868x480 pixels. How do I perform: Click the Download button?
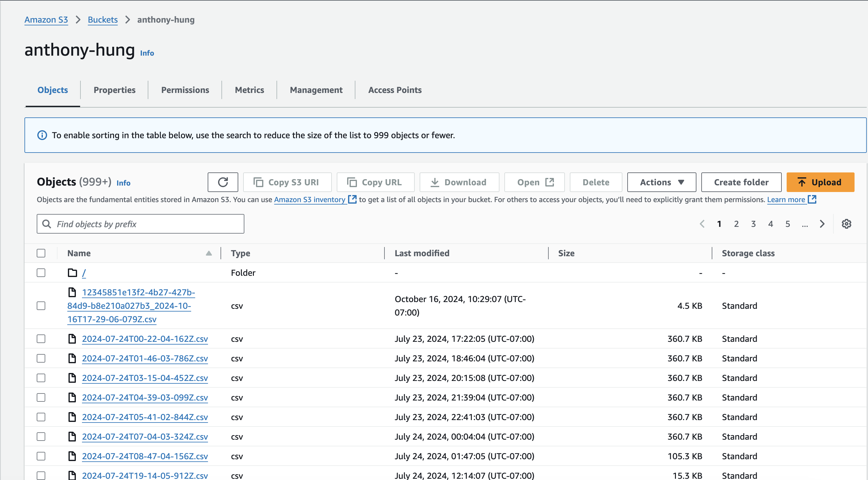459,182
